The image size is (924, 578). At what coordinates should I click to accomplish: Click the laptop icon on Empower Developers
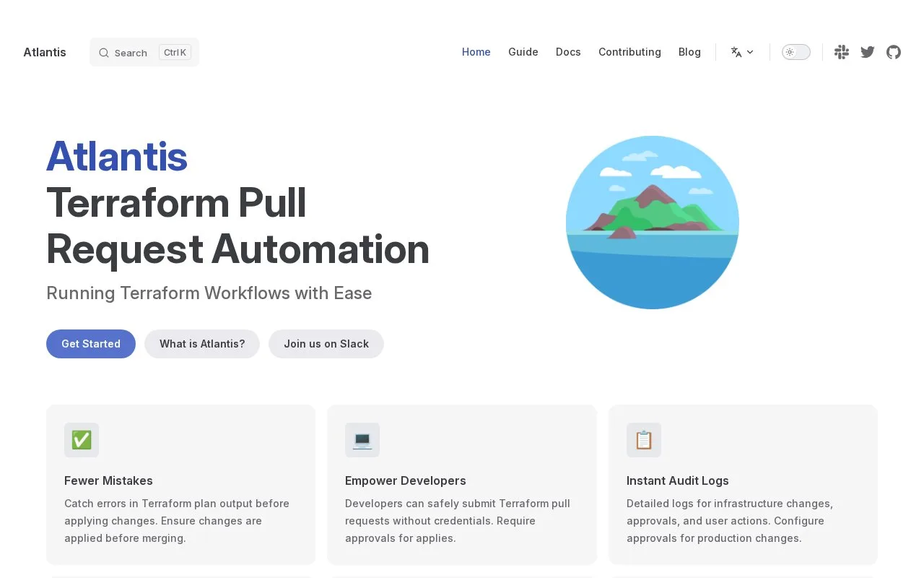tap(362, 440)
